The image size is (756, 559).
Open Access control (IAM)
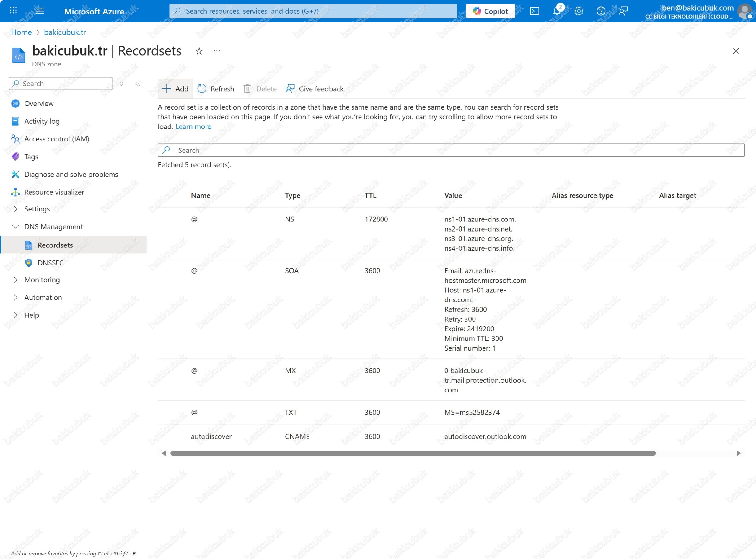(56, 139)
